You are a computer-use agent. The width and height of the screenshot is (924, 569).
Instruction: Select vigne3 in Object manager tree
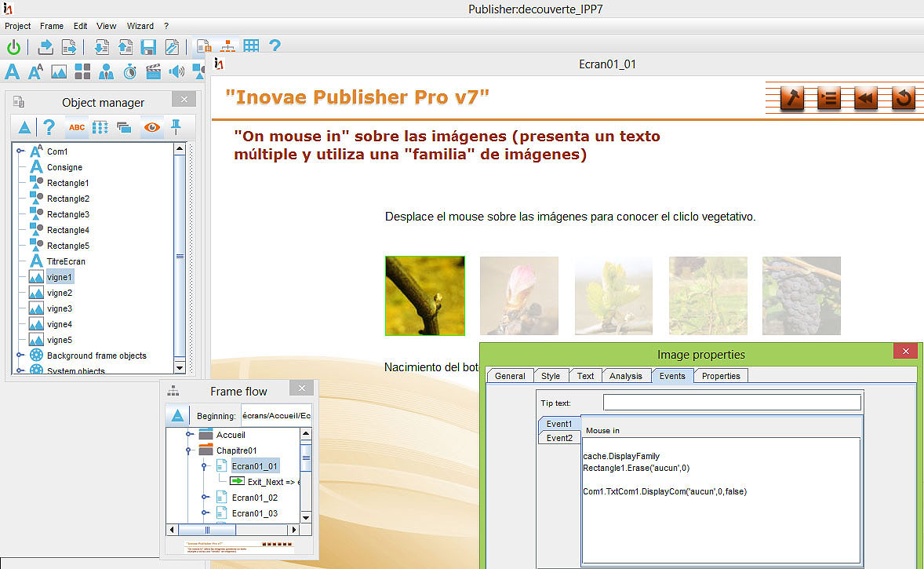tap(60, 308)
